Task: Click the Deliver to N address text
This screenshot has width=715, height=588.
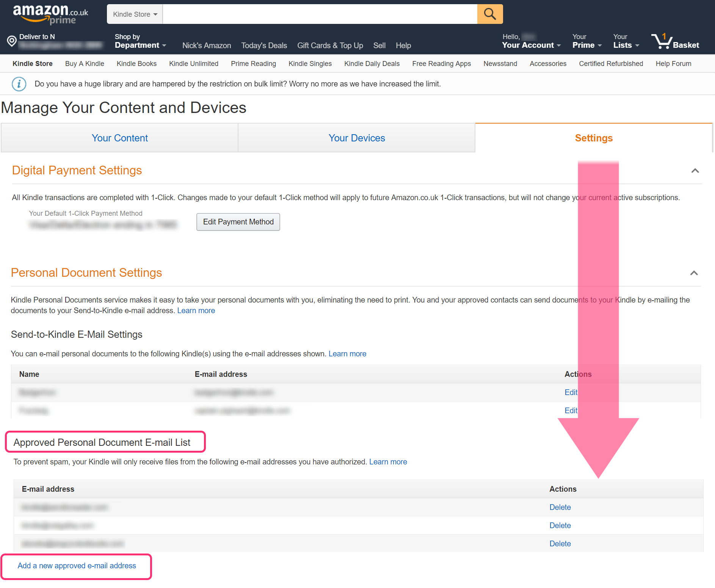Action: coord(37,37)
